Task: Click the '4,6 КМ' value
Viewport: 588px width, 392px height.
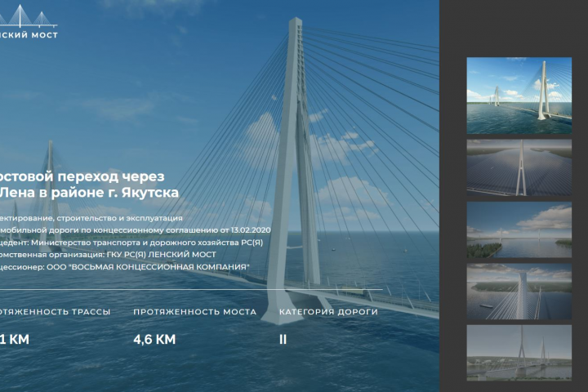Action: tap(154, 339)
